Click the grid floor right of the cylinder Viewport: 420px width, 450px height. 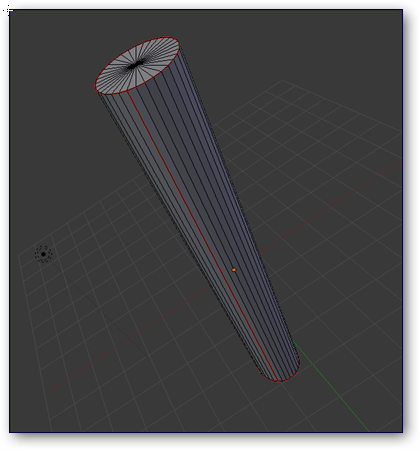pyautogui.click(x=333, y=283)
